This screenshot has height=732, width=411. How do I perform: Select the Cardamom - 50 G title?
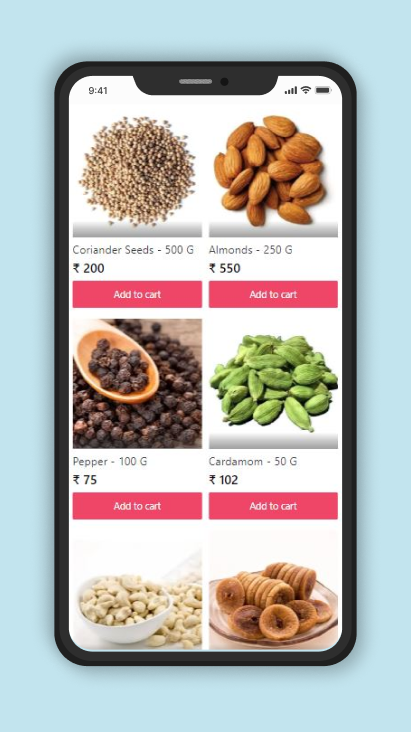tap(253, 461)
